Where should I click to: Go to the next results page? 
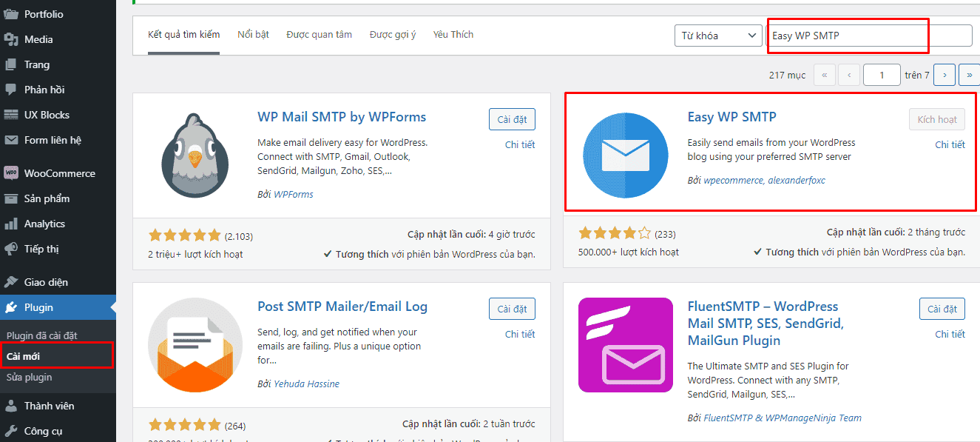point(944,75)
